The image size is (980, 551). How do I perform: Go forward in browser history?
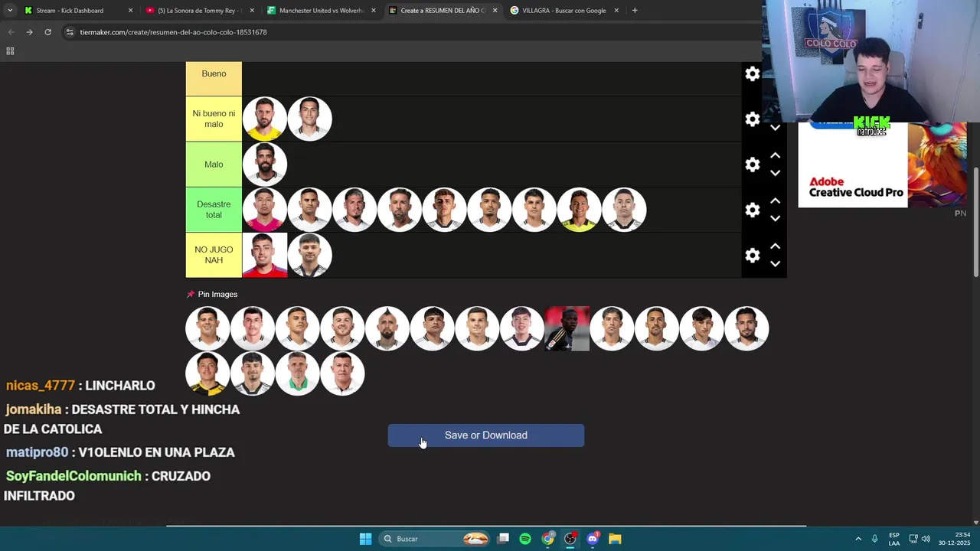point(29,32)
